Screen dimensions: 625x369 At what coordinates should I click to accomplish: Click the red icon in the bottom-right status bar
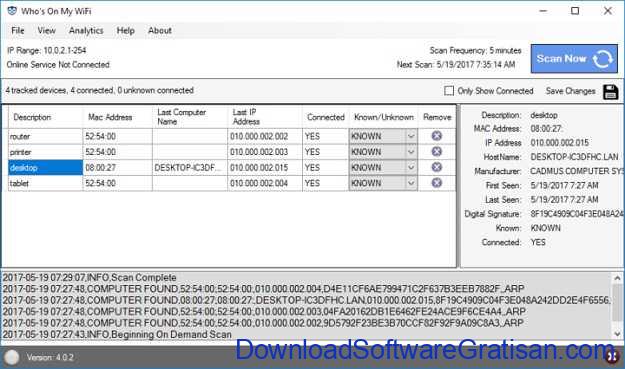[x=612, y=356]
